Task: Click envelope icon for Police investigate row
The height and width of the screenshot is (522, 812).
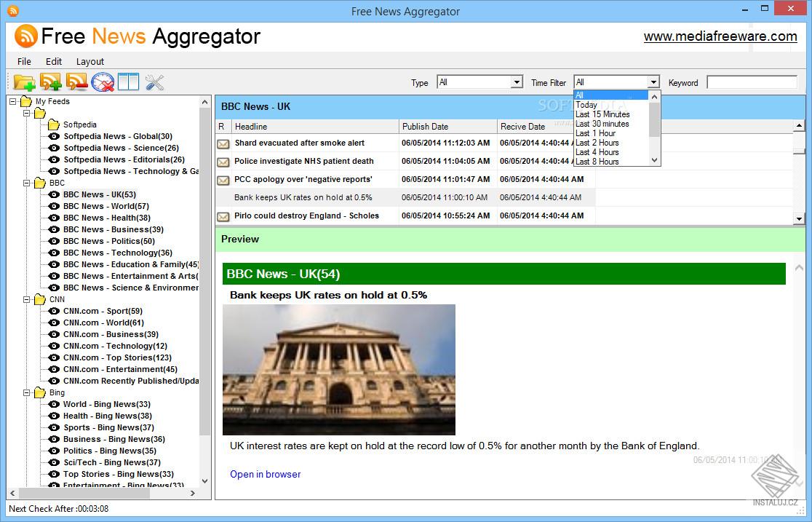Action: [x=223, y=162]
